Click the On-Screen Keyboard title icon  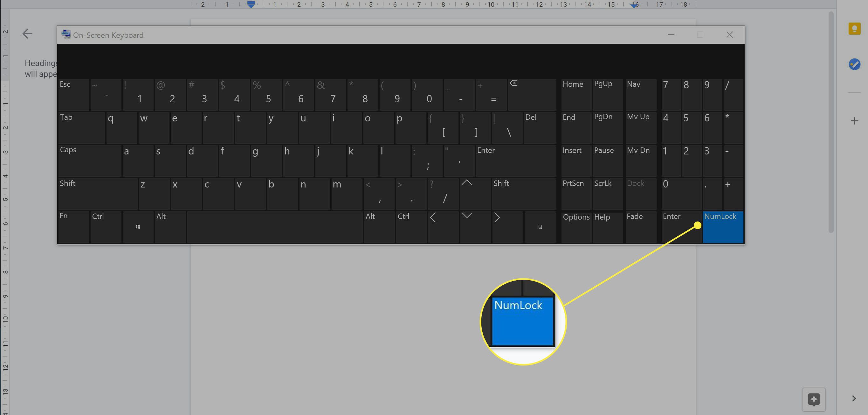pyautogui.click(x=66, y=34)
